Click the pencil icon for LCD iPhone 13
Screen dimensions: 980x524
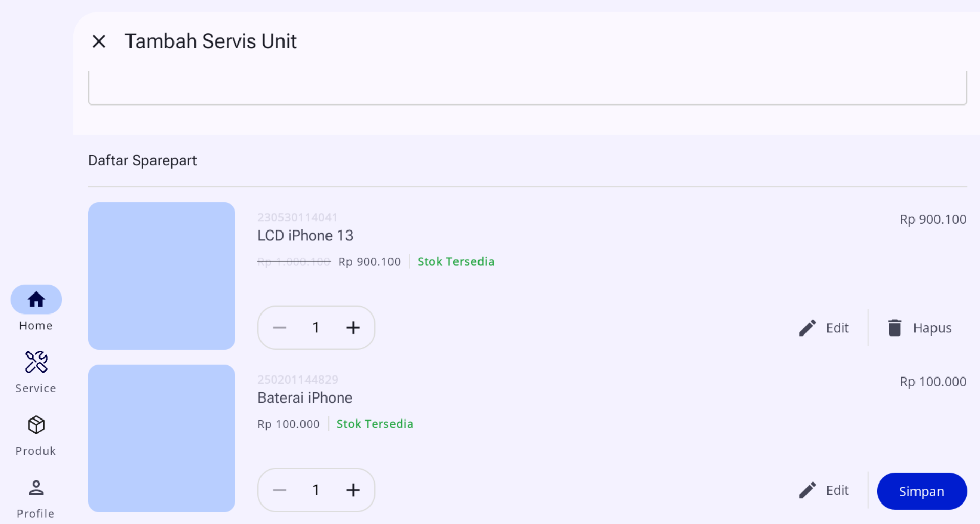[808, 328]
